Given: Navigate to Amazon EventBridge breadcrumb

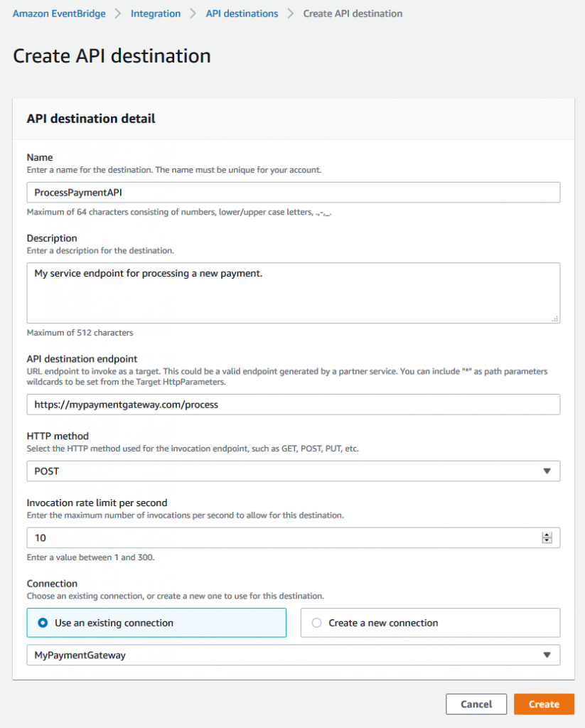Looking at the screenshot, I should point(59,13).
